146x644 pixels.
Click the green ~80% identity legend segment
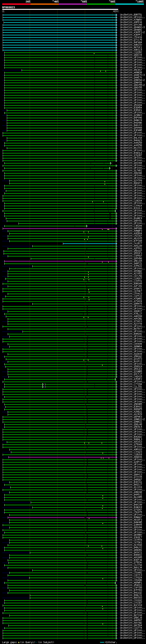pyautogui.click(x=101, y=4)
